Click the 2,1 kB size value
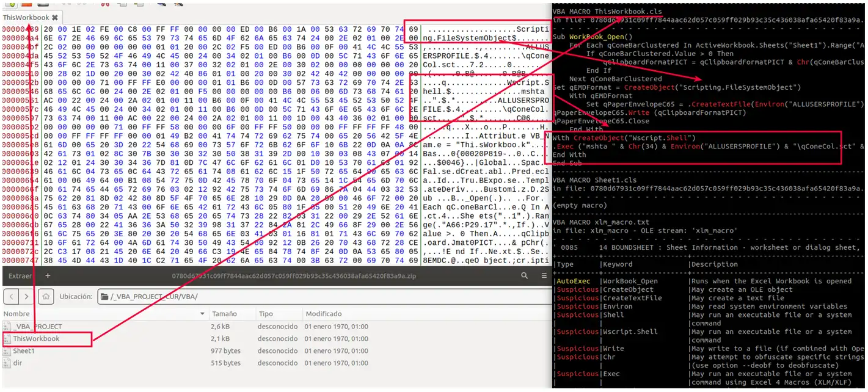The width and height of the screenshot is (868, 392). [221, 339]
